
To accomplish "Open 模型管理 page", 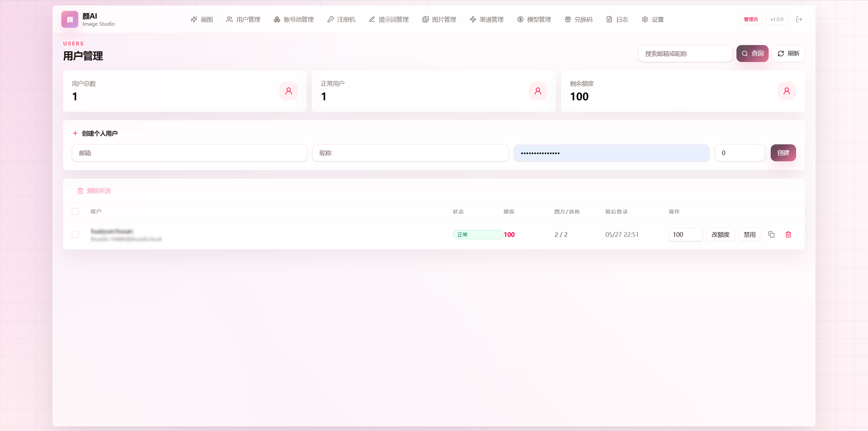I will (534, 19).
